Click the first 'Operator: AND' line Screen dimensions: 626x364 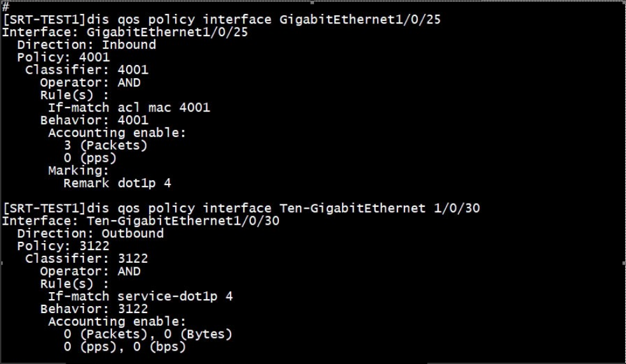click(90, 82)
